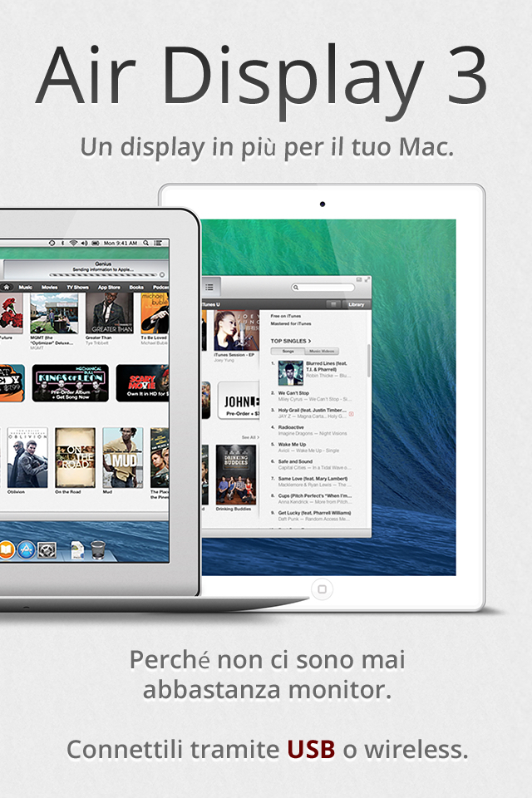Expand TOP SINGLES chevron link

291,341
